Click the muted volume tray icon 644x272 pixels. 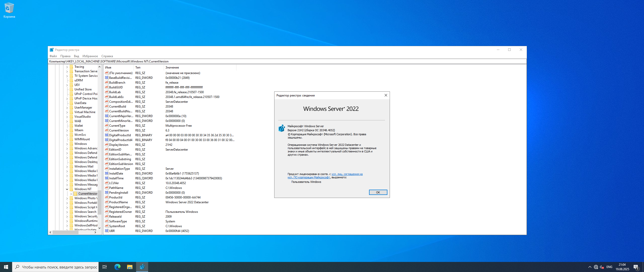point(602,267)
